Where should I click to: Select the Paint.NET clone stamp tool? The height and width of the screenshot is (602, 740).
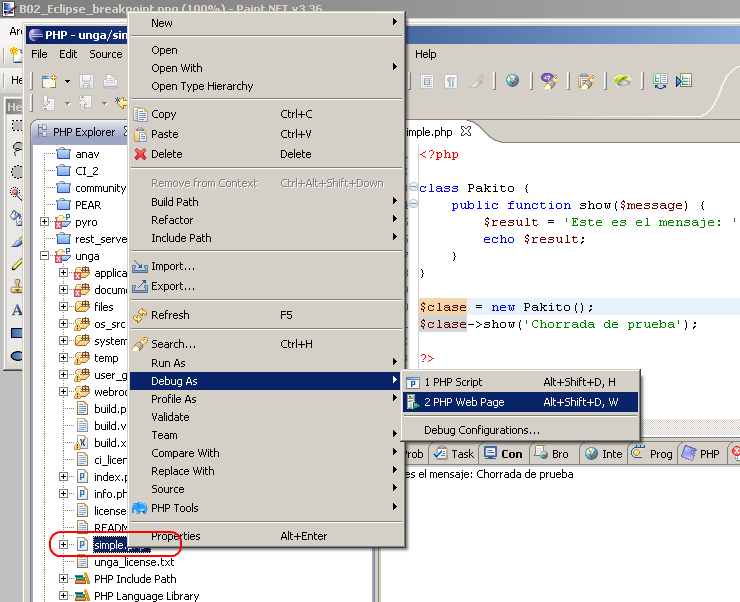[x=17, y=286]
